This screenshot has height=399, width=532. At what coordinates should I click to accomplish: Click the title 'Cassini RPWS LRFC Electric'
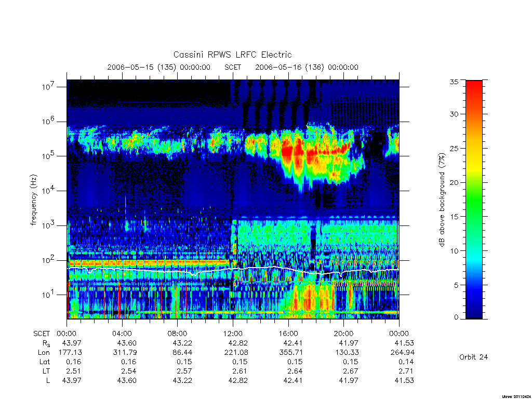[x=232, y=55]
